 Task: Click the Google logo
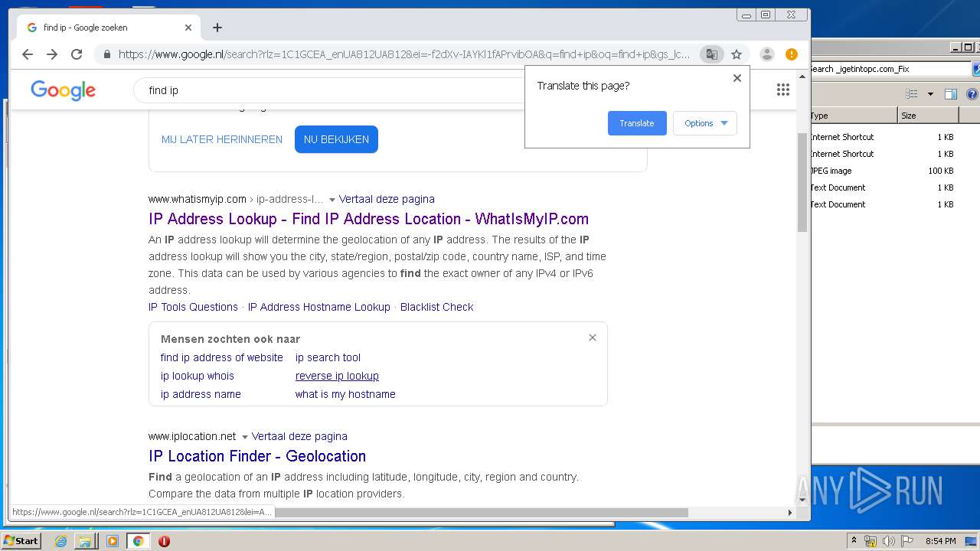[63, 90]
